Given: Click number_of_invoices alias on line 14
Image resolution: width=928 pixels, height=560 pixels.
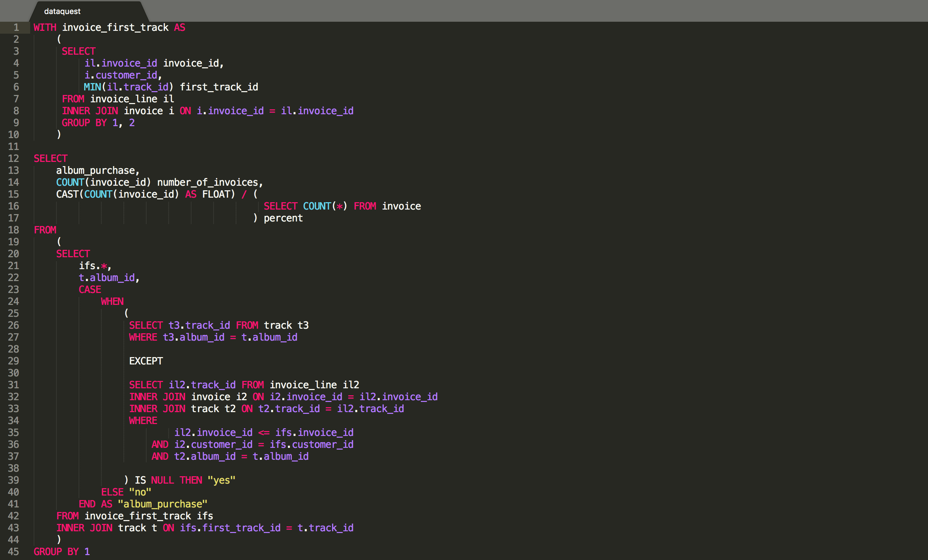Looking at the screenshot, I should (x=208, y=183).
